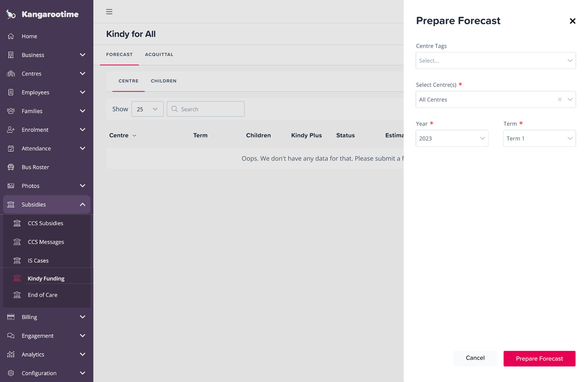The height and width of the screenshot is (382, 588).
Task: Clear the All Centres selection
Action: pyautogui.click(x=560, y=99)
